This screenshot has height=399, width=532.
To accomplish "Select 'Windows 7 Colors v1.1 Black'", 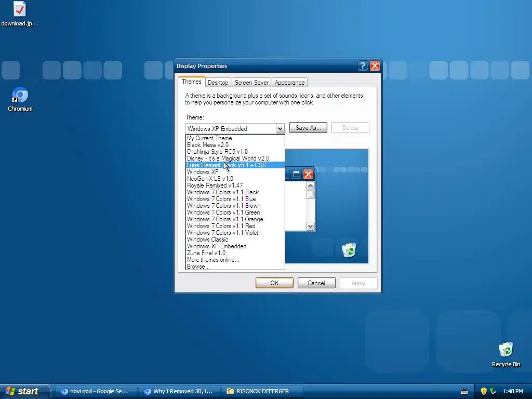I will [x=235, y=192].
